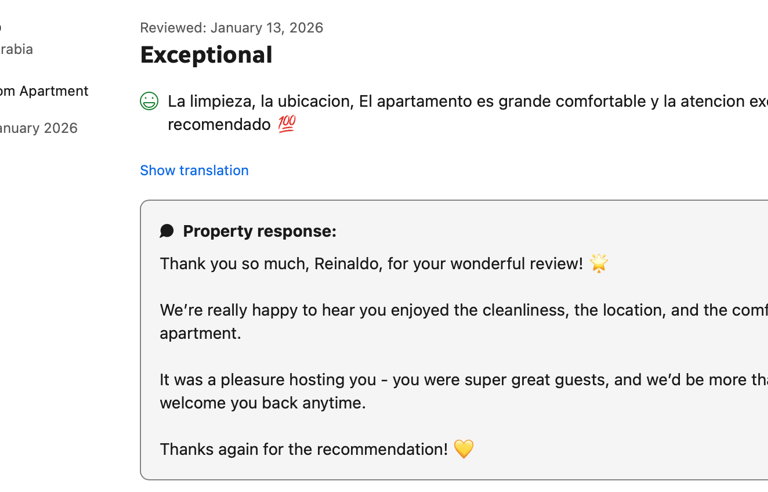Click the stay date ending in 2026
The height and width of the screenshot is (492, 768).
(x=39, y=128)
